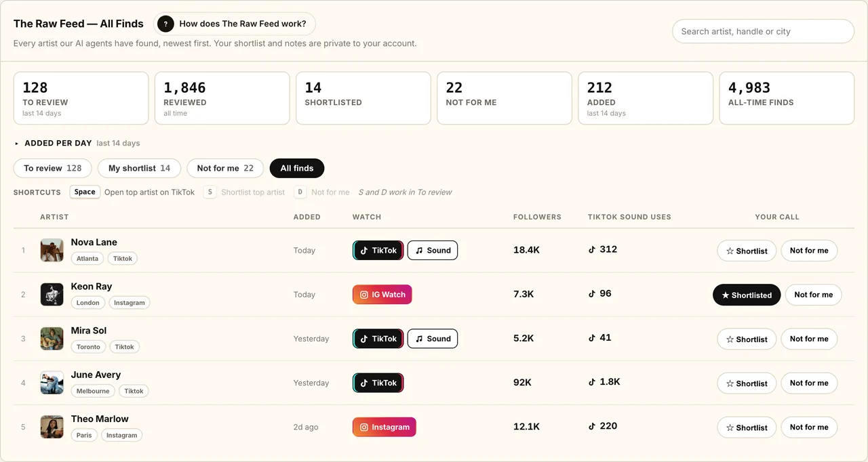Click the Followers column header
This screenshot has height=462, width=868.
pyautogui.click(x=537, y=217)
